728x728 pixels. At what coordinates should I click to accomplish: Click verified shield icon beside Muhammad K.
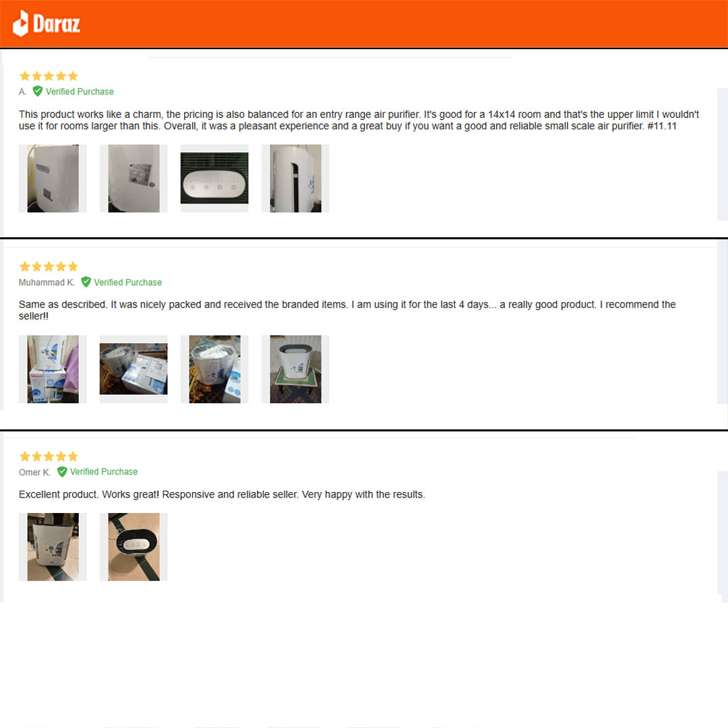pos(86,282)
